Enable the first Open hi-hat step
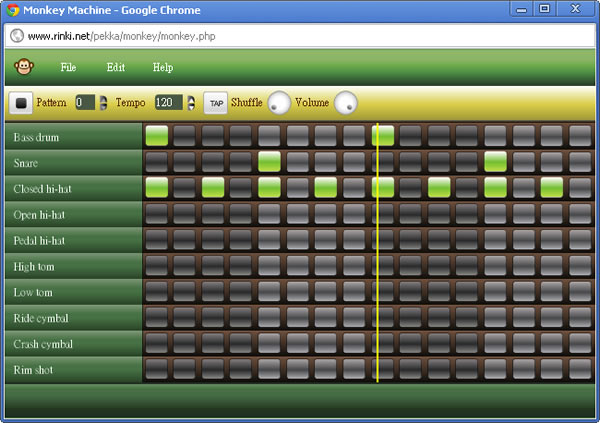Screen dimensions: 600x423 point(156,213)
